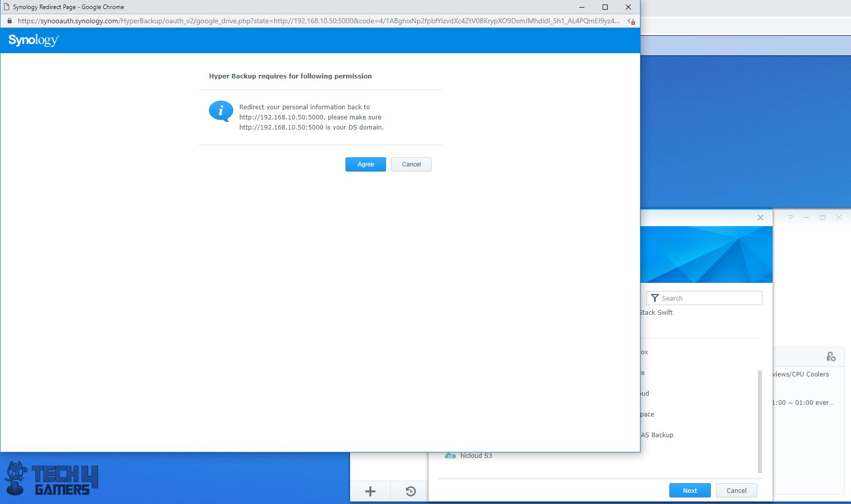
Task: Click the wizard list vertical scrollbar
Action: coord(760,422)
